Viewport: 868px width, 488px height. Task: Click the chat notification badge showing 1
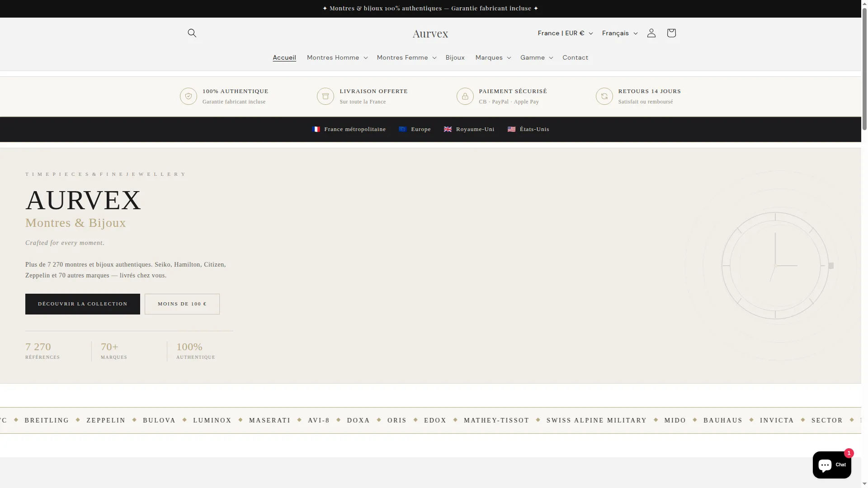click(849, 453)
